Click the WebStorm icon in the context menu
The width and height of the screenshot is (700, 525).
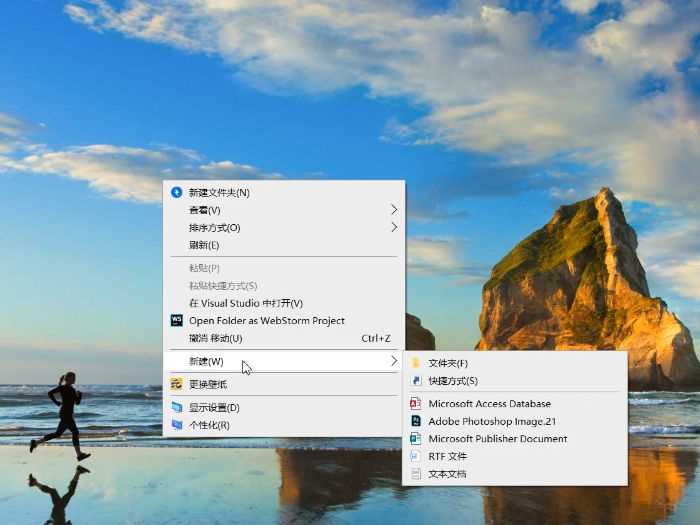(177, 321)
